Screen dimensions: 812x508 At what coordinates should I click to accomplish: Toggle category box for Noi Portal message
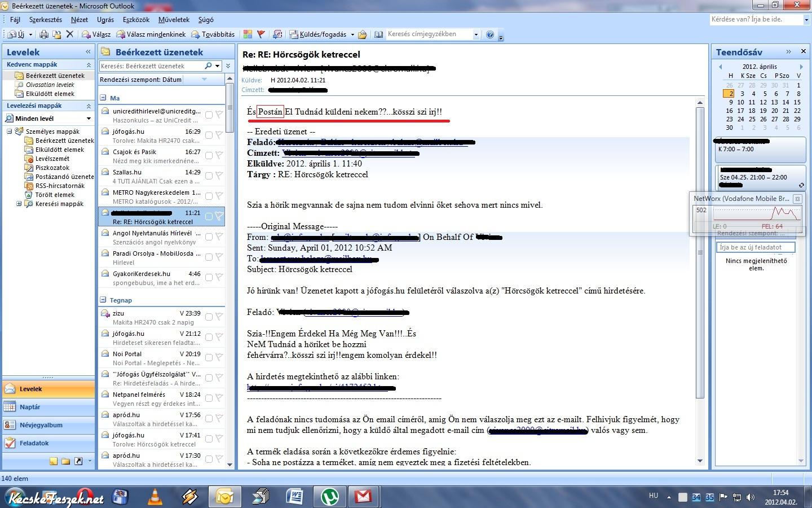click(209, 357)
